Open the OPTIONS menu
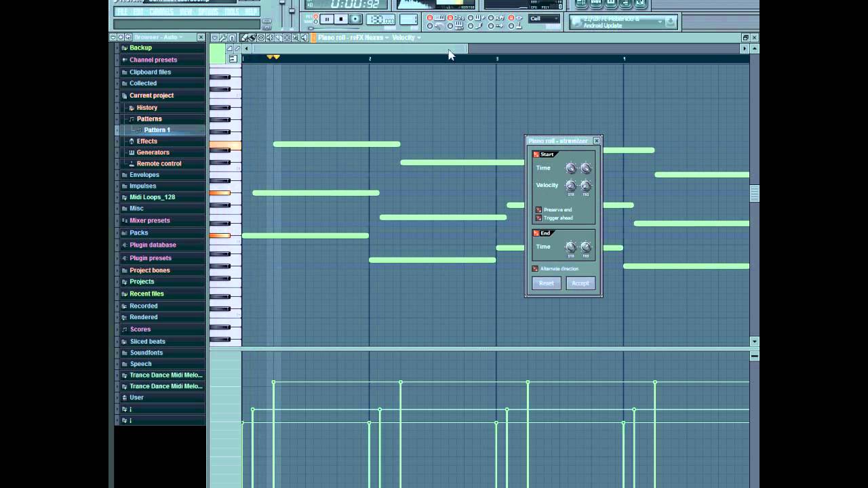The width and height of the screenshot is (868, 488). point(209,12)
